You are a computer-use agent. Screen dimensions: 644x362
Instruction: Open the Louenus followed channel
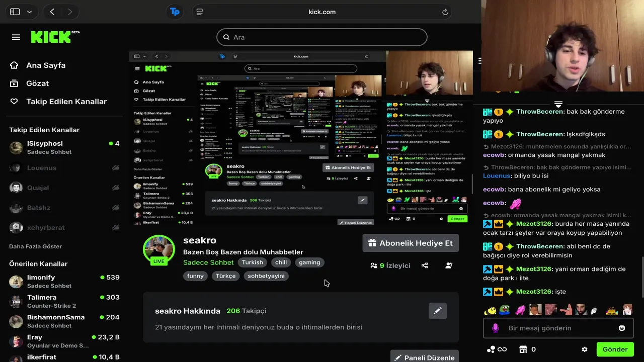coord(64,167)
